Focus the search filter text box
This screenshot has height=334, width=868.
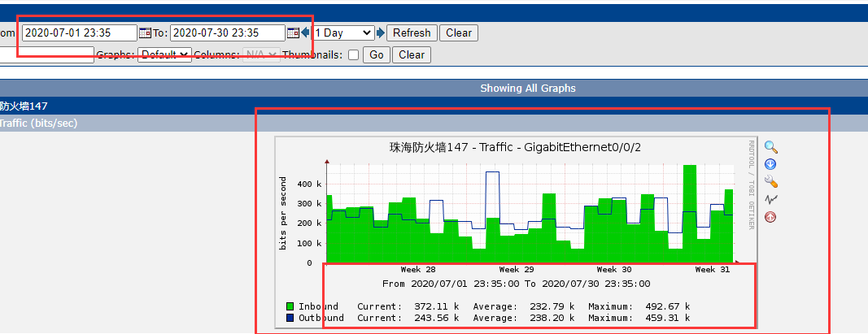click(47, 54)
